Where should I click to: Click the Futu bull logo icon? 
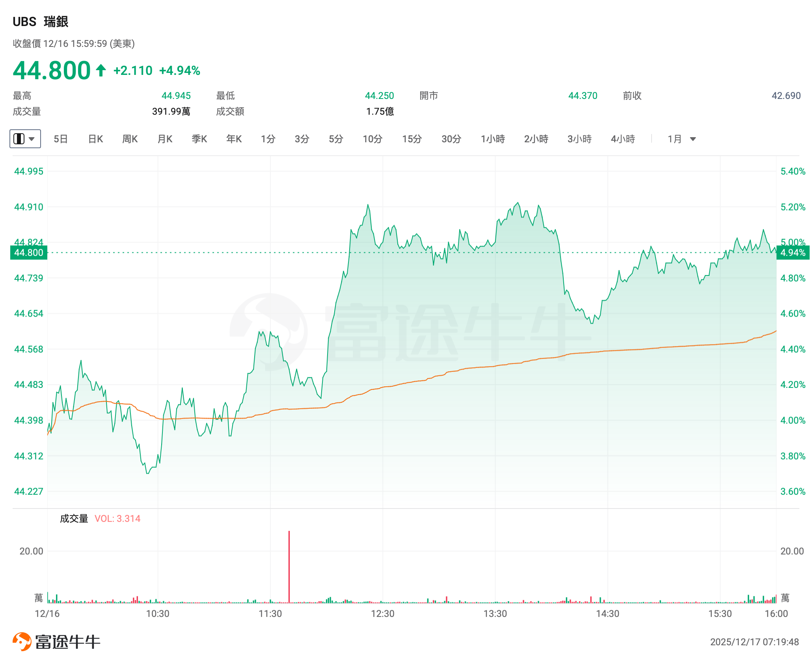(x=22, y=641)
